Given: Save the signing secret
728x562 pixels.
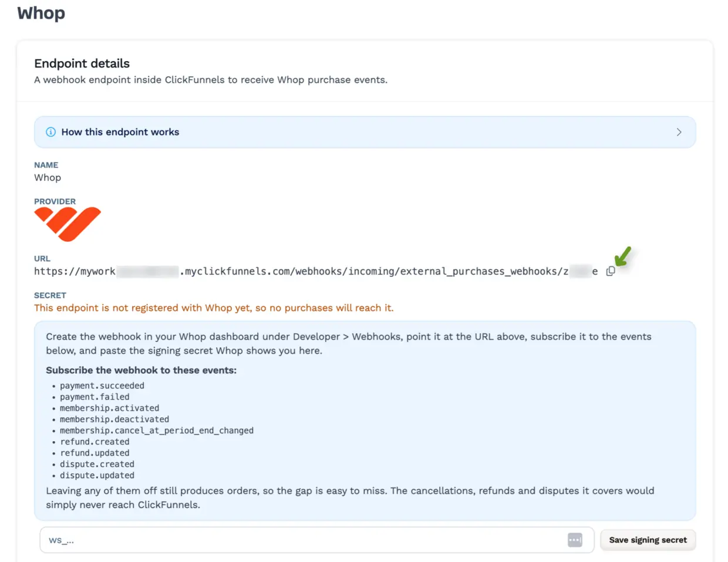Looking at the screenshot, I should coord(648,540).
